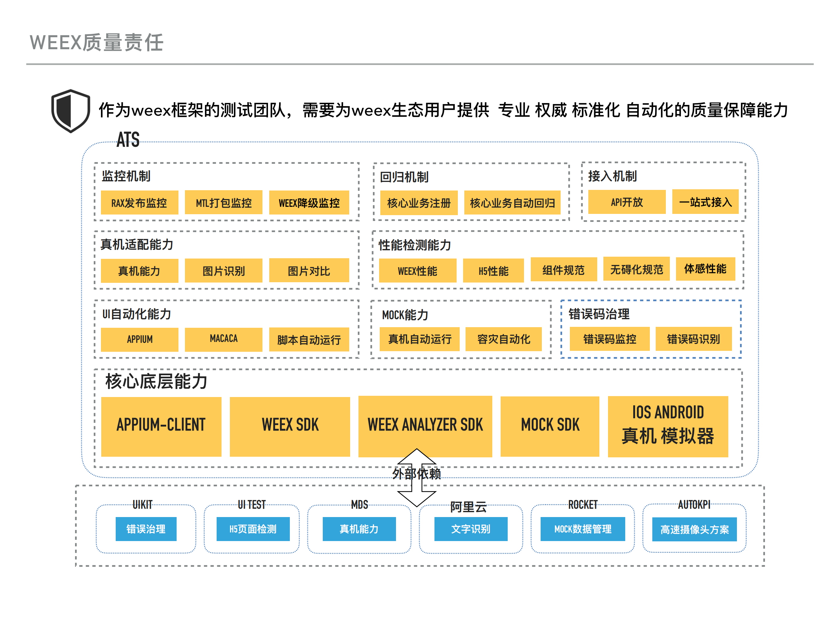The height and width of the screenshot is (630, 840).
Task: Select the RAX发布监控 box
Action: [x=139, y=203]
